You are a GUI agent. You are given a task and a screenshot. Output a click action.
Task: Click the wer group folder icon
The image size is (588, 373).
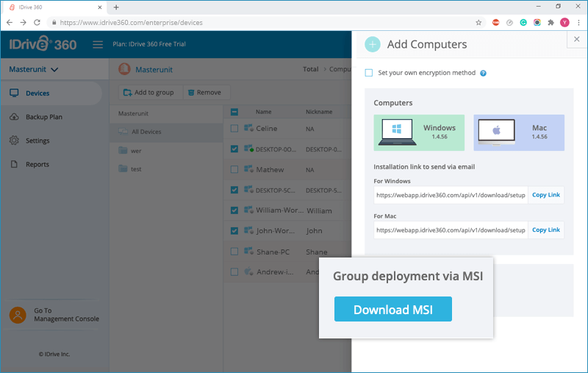coord(123,151)
